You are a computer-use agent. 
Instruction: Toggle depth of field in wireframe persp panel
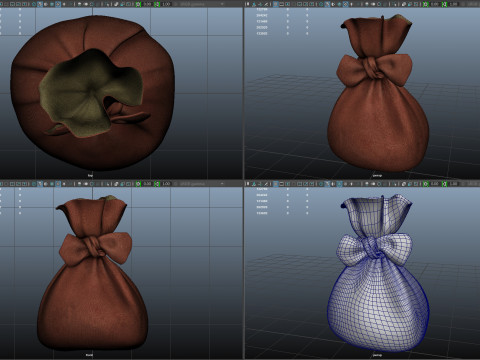pos(385,184)
